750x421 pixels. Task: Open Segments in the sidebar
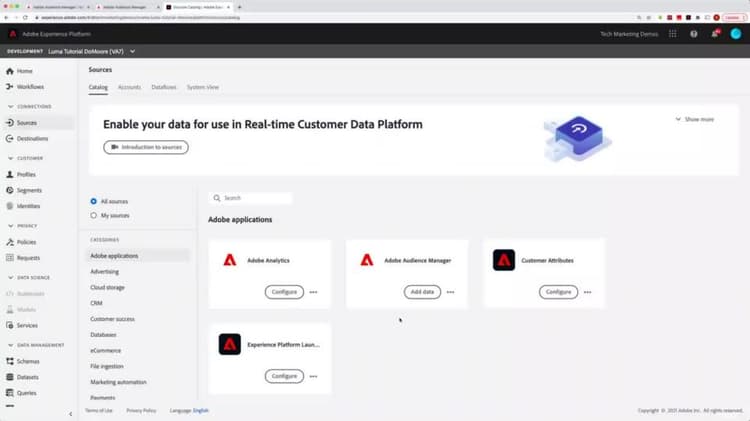click(x=24, y=190)
